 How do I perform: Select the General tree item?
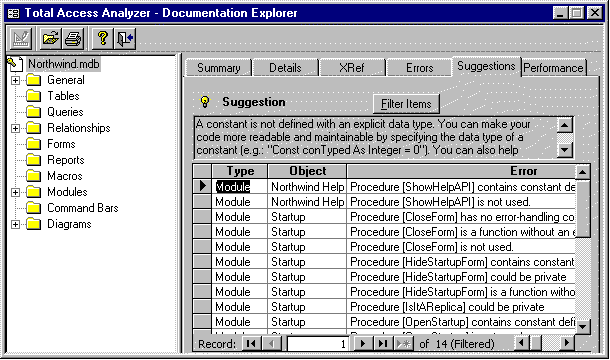[x=66, y=80]
